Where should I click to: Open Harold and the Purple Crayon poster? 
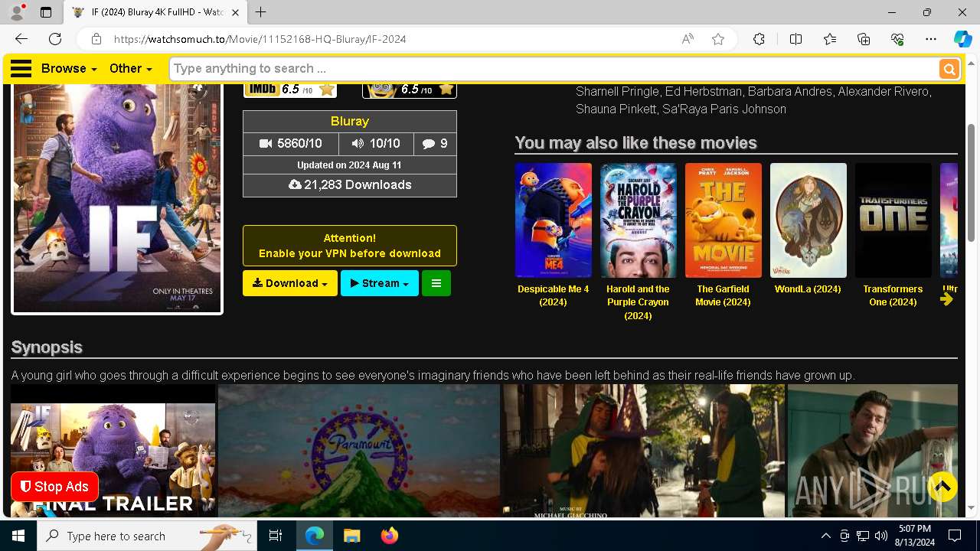click(639, 220)
